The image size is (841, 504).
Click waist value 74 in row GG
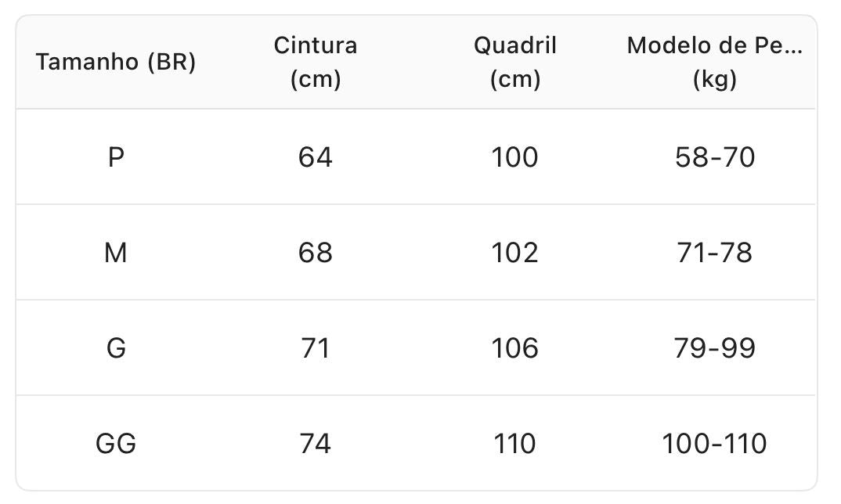click(316, 444)
